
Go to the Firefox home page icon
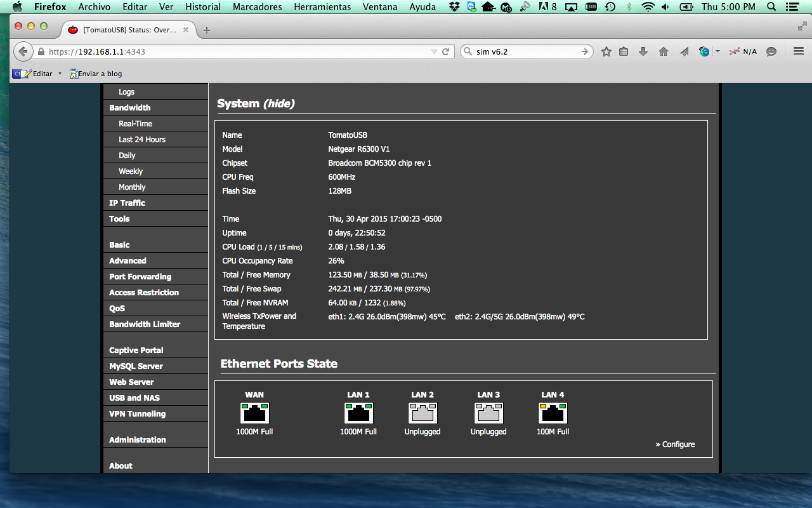click(x=664, y=52)
